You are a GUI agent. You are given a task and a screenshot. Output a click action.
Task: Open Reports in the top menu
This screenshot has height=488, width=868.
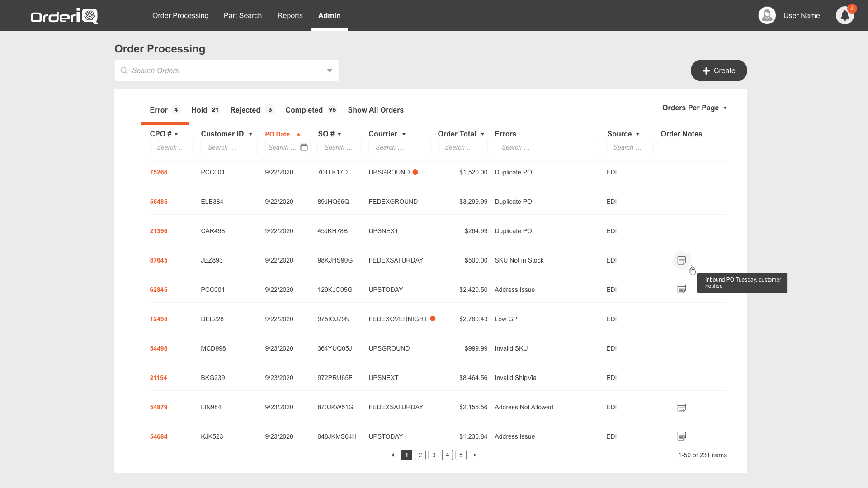point(290,15)
